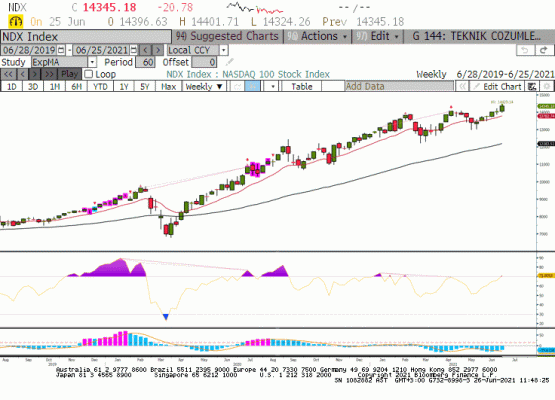Image resolution: width=555 pixels, height=400 pixels.
Task: Click the green last-price tag on price axis
Action: pyautogui.click(x=546, y=106)
